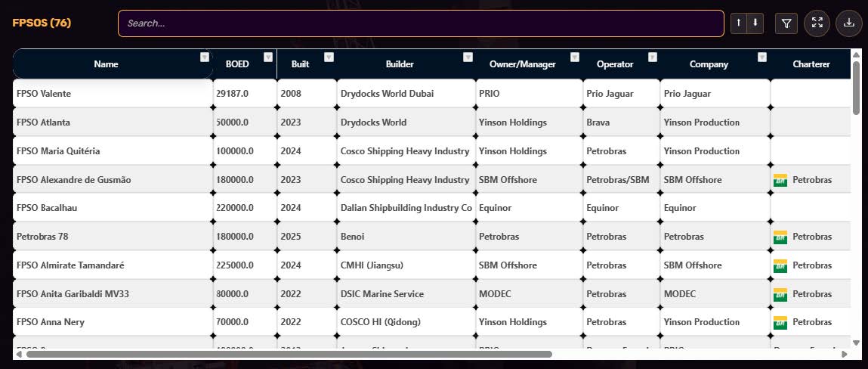Open the Name column filter dropdown
This screenshot has width=868, height=369.
click(205, 57)
